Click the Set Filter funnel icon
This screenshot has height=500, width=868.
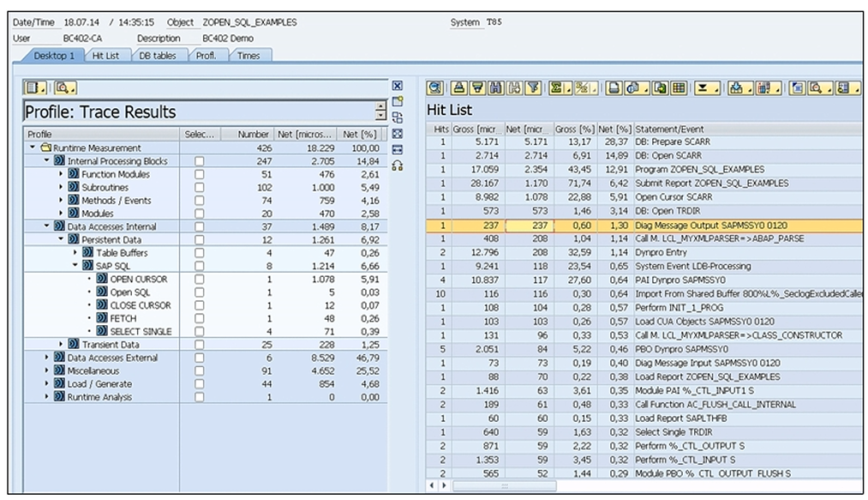(533, 87)
